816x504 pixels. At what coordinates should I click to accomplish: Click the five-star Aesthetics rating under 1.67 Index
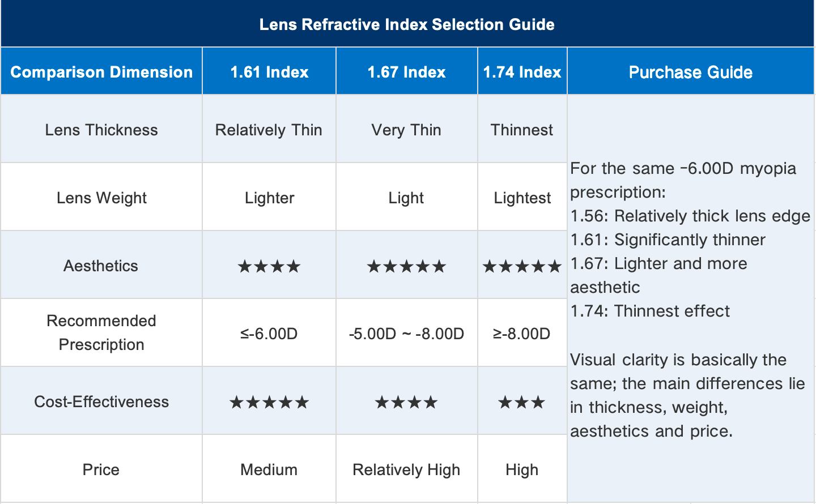(406, 266)
